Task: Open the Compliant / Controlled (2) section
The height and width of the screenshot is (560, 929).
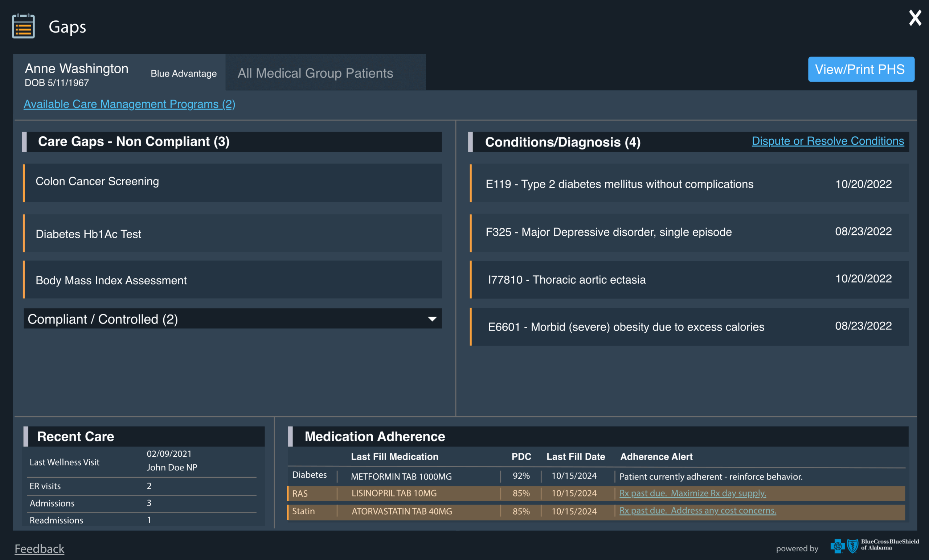Action: tap(233, 319)
